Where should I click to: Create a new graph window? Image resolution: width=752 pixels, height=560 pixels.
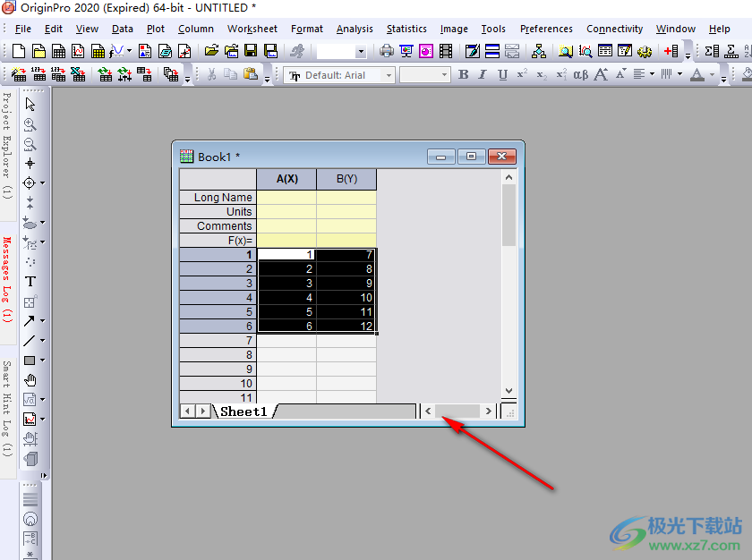(x=78, y=51)
